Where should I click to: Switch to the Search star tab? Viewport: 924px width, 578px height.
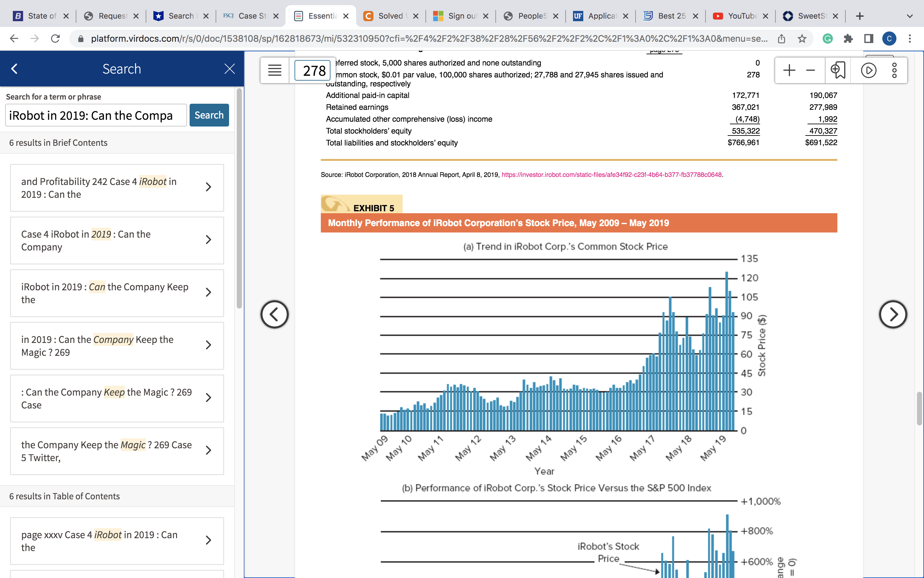pos(181,16)
